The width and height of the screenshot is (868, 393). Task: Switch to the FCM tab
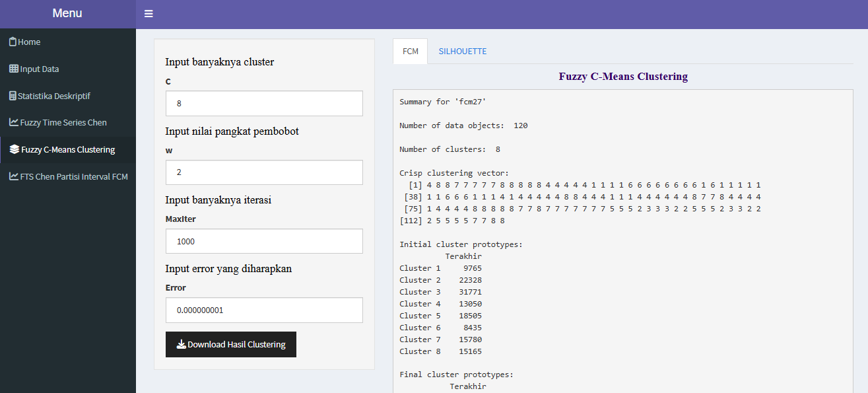tap(411, 51)
